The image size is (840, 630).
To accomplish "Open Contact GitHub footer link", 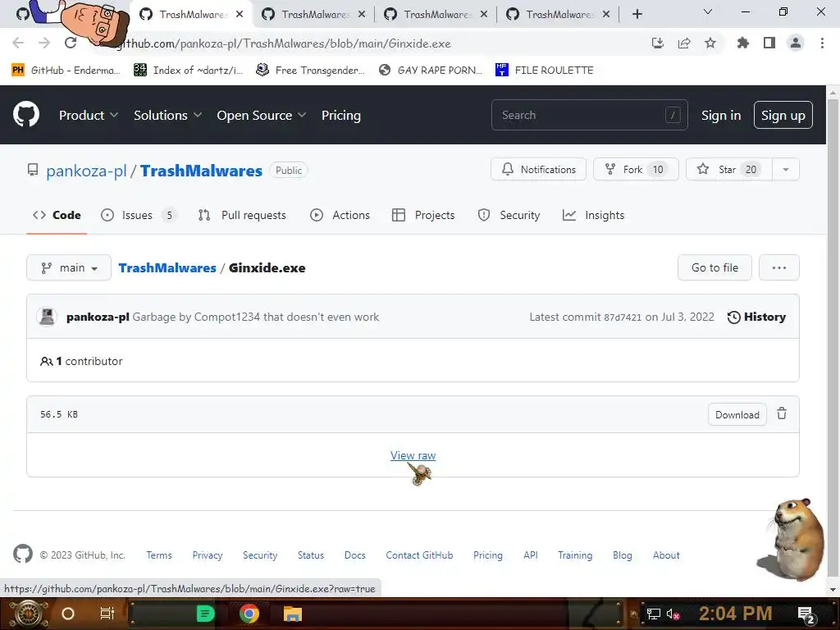I will [x=419, y=555].
